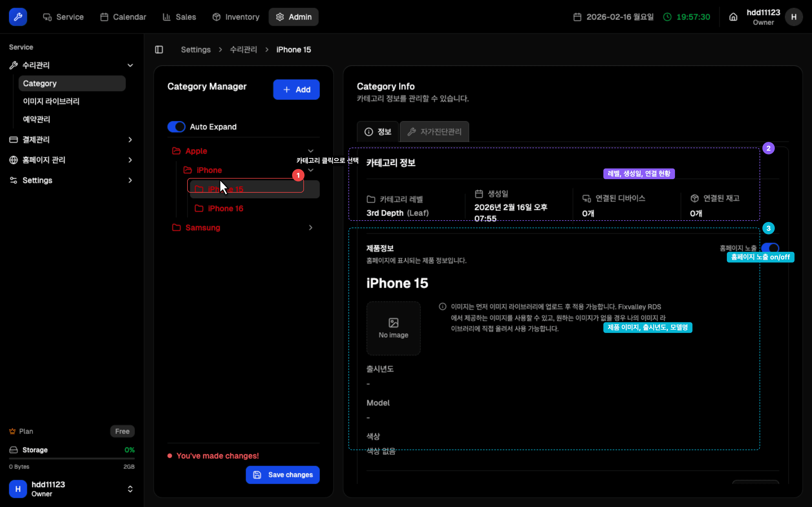Click the iPhone 16 folder icon
The width and height of the screenshot is (812, 507).
[x=199, y=208]
